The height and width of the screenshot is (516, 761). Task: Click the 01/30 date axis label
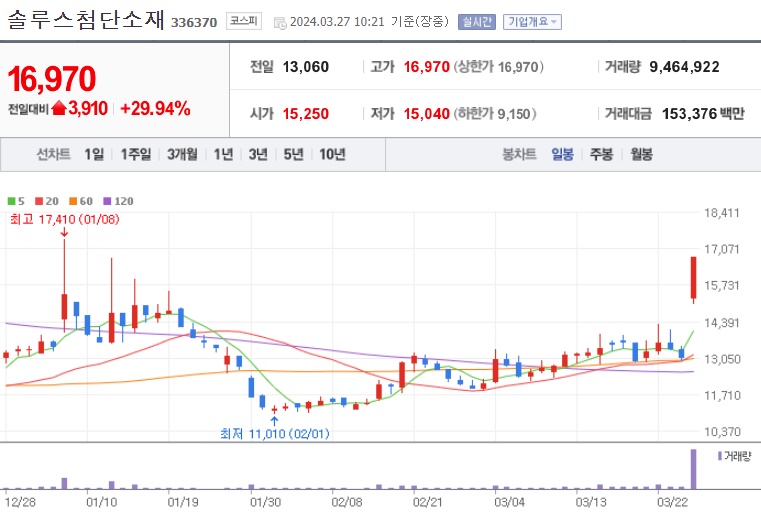(265, 502)
